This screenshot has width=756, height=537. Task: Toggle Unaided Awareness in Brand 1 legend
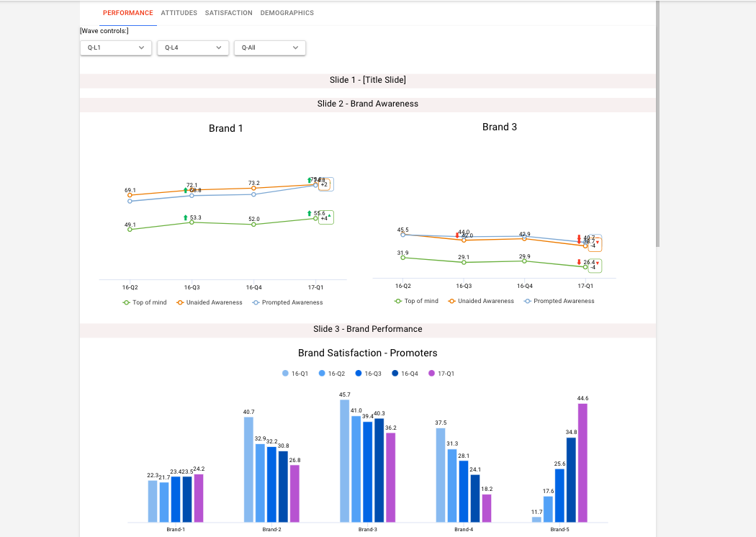209,302
